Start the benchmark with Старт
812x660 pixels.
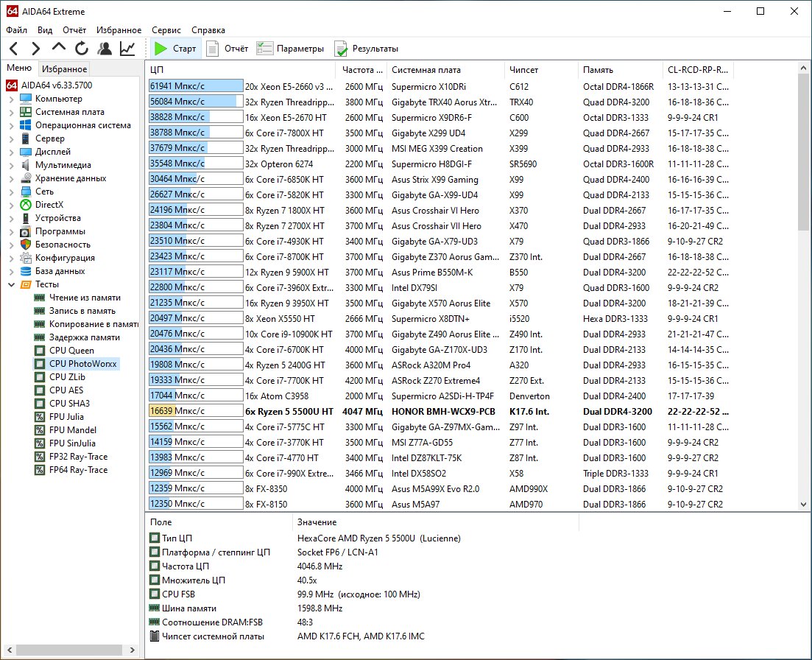coord(175,49)
